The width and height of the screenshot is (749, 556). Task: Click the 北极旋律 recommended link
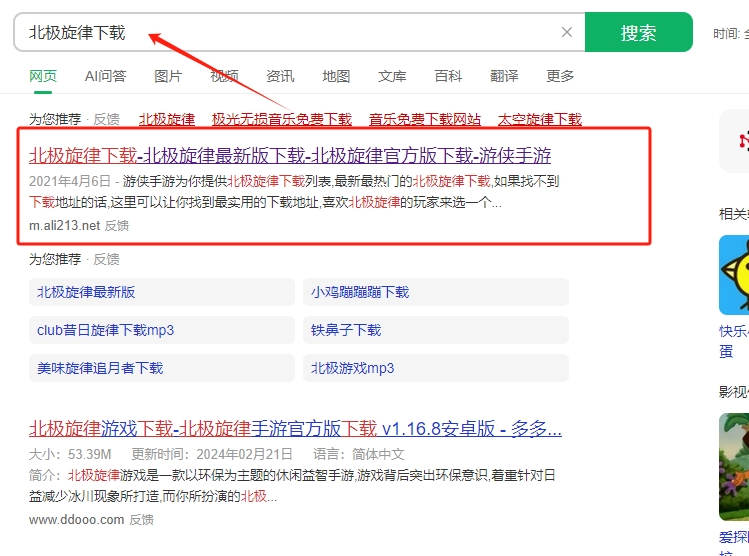(167, 119)
